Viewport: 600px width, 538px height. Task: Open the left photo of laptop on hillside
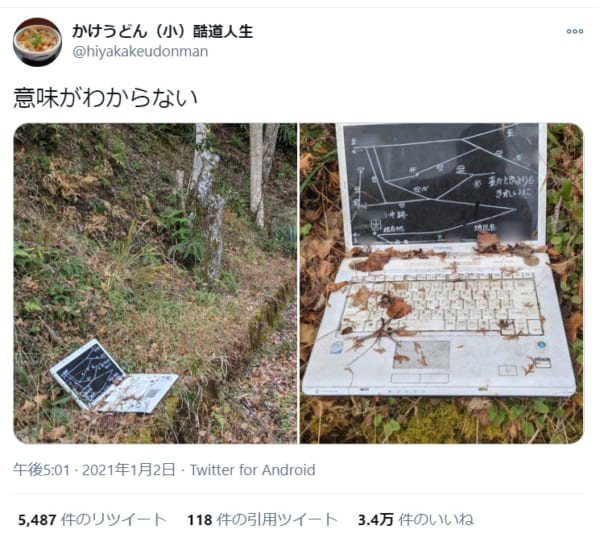155,283
